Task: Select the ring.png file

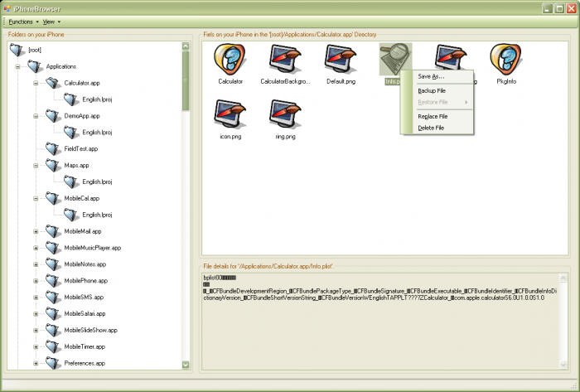Action: pos(285,114)
